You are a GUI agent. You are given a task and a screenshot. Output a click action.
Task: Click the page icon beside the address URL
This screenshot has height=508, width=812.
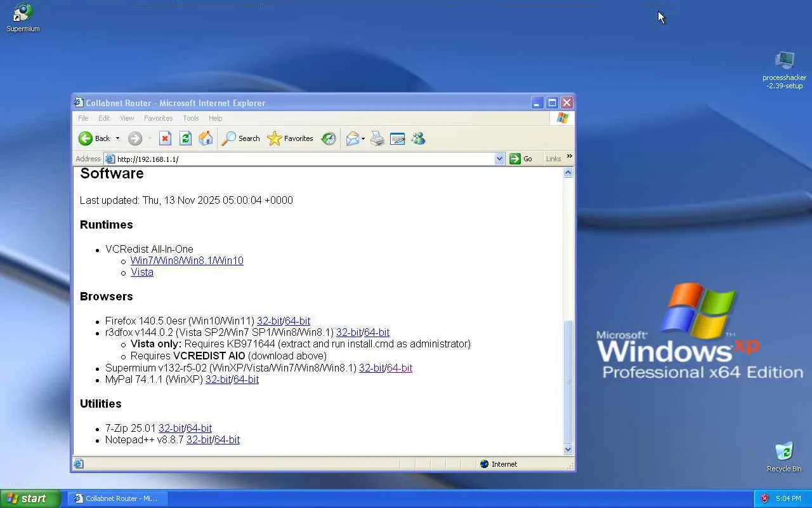click(x=110, y=159)
